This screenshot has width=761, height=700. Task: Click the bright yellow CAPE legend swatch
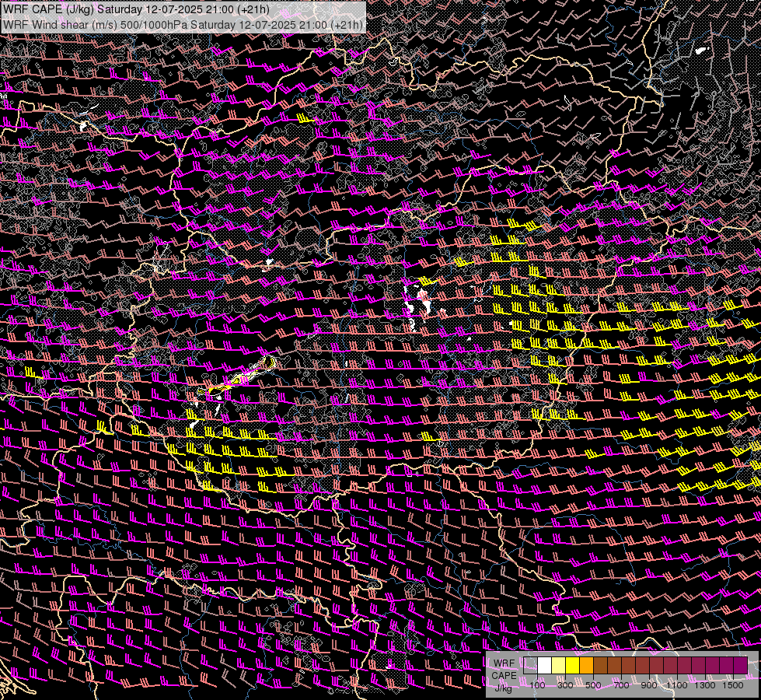pos(573,666)
